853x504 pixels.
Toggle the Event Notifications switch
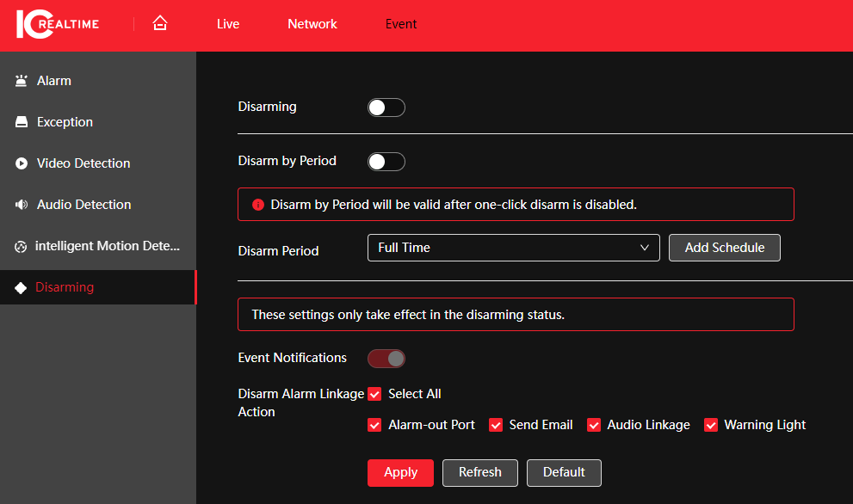point(386,359)
